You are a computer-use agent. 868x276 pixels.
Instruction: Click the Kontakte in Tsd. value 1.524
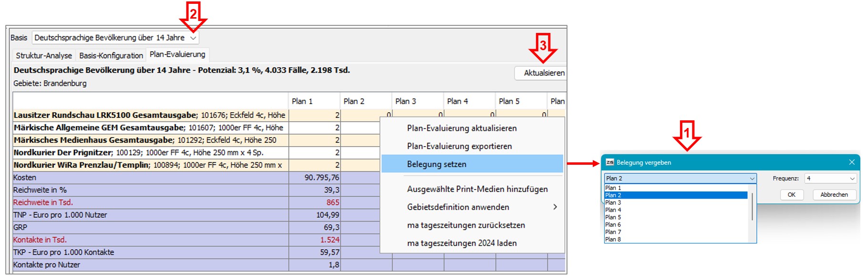coord(330,240)
